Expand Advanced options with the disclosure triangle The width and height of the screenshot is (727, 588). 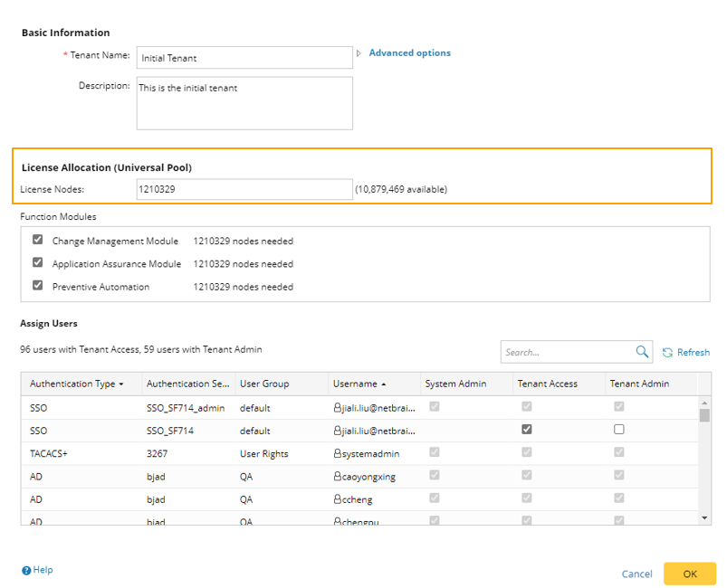[359, 53]
